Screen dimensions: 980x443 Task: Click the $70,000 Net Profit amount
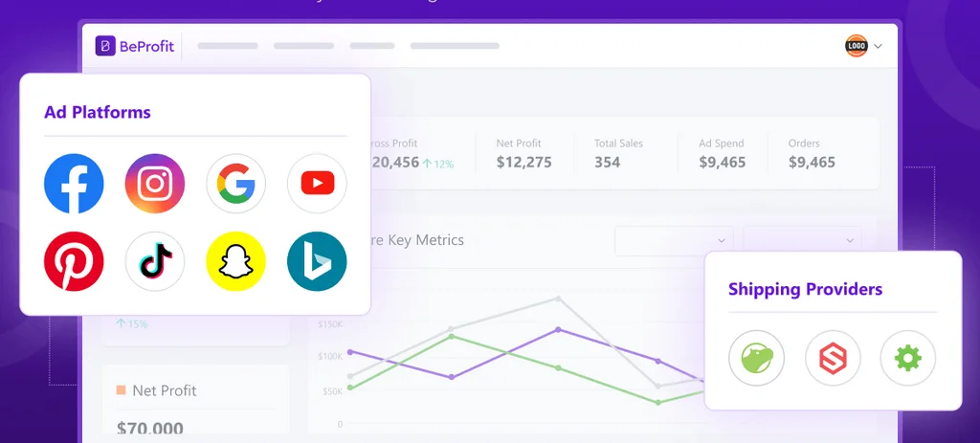(150, 429)
